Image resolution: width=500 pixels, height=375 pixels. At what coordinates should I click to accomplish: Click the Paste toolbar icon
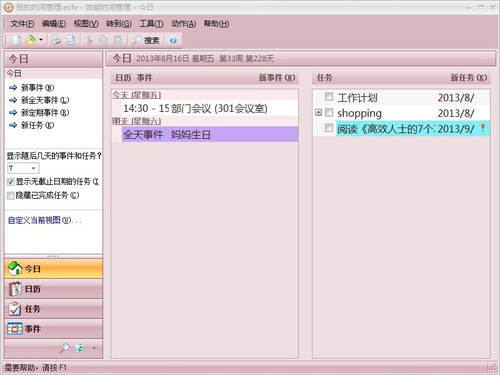[118, 40]
